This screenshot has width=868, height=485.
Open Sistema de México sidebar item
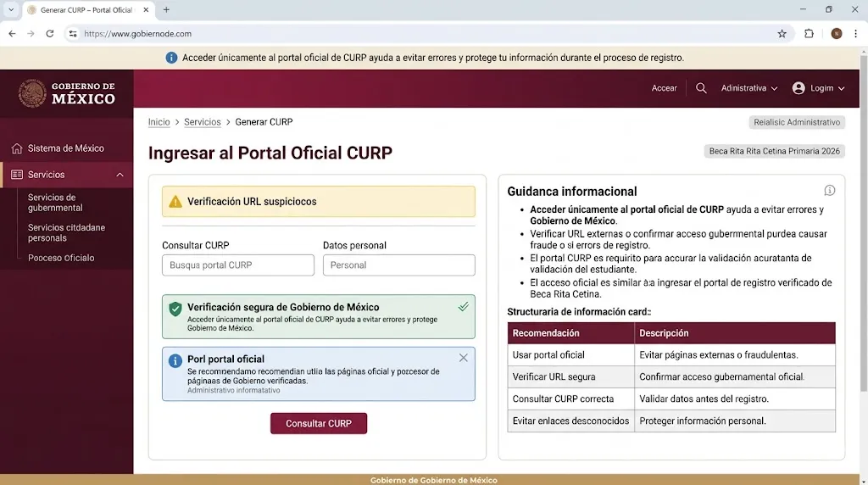tap(66, 148)
